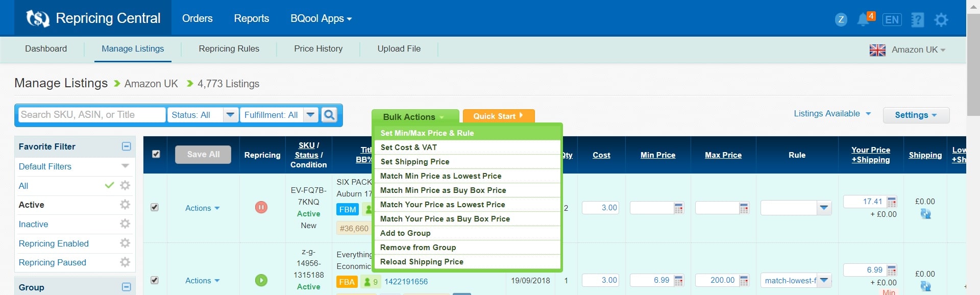Click the search magnifier button
Image resolution: width=980 pixels, height=295 pixels.
click(330, 115)
